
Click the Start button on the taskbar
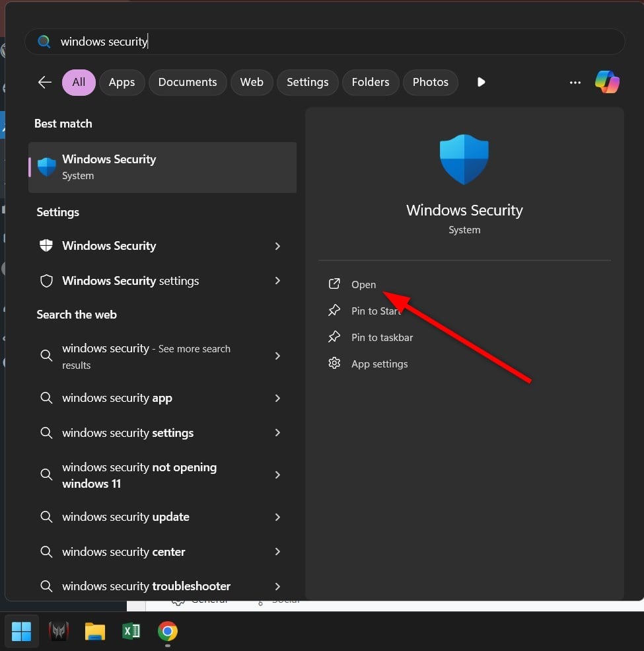22,632
